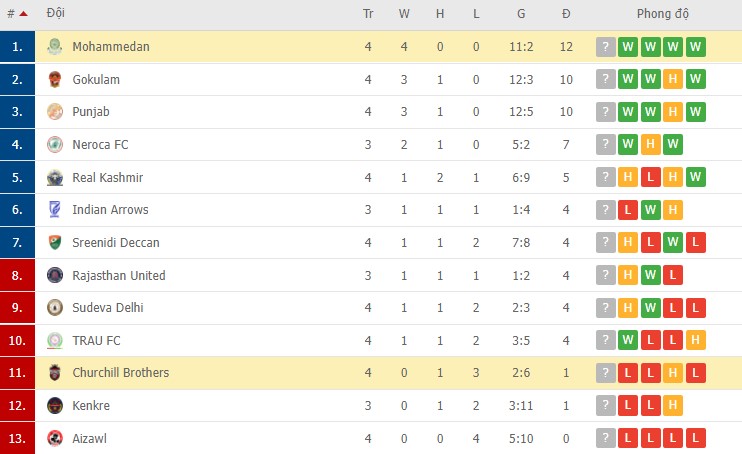Click the Punjab club crest icon
The width and height of the screenshot is (742, 454).
55,112
